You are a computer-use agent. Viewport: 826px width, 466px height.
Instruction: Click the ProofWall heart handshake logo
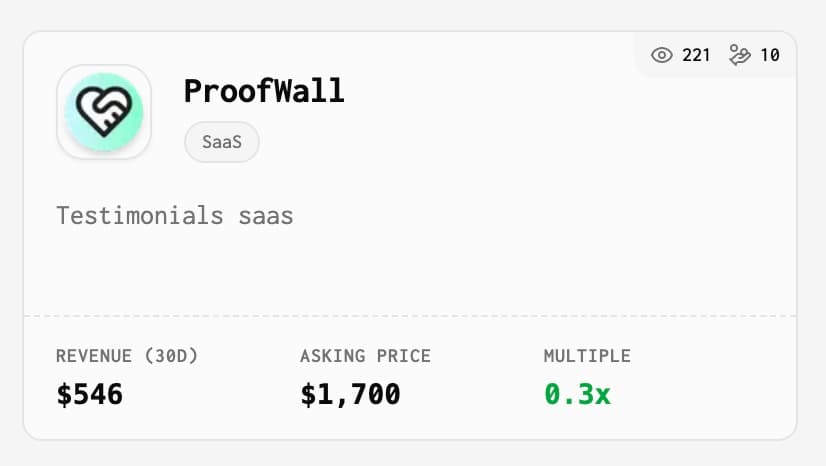click(x=104, y=112)
